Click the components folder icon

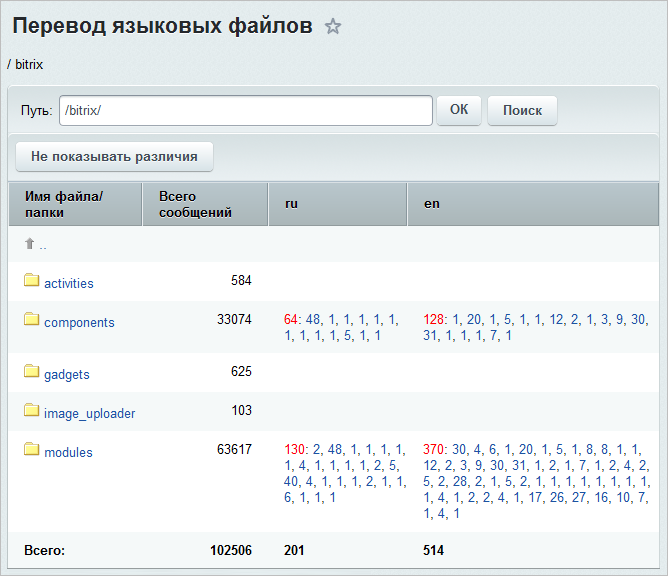coord(32,319)
